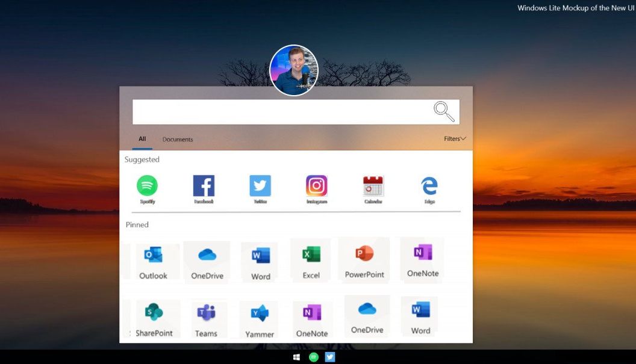636x364 pixels.
Task: Launch pinned PowerPoint app
Action: point(364,261)
